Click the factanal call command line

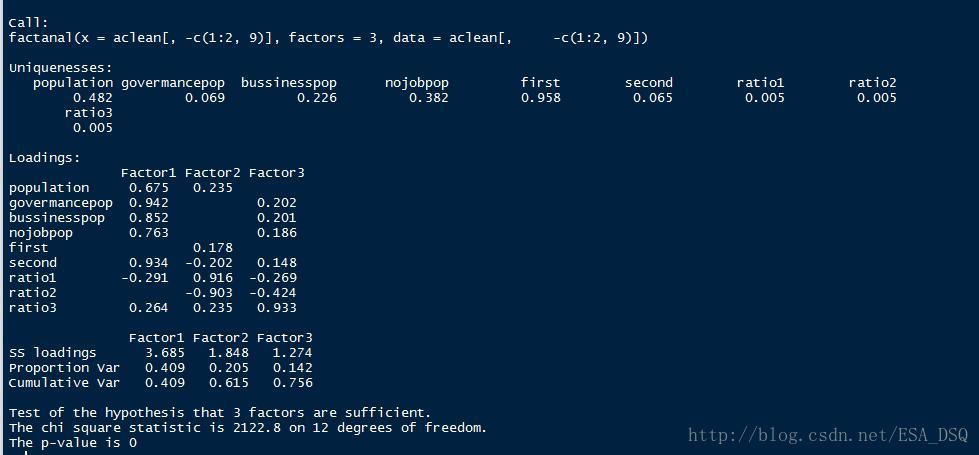click(328, 37)
